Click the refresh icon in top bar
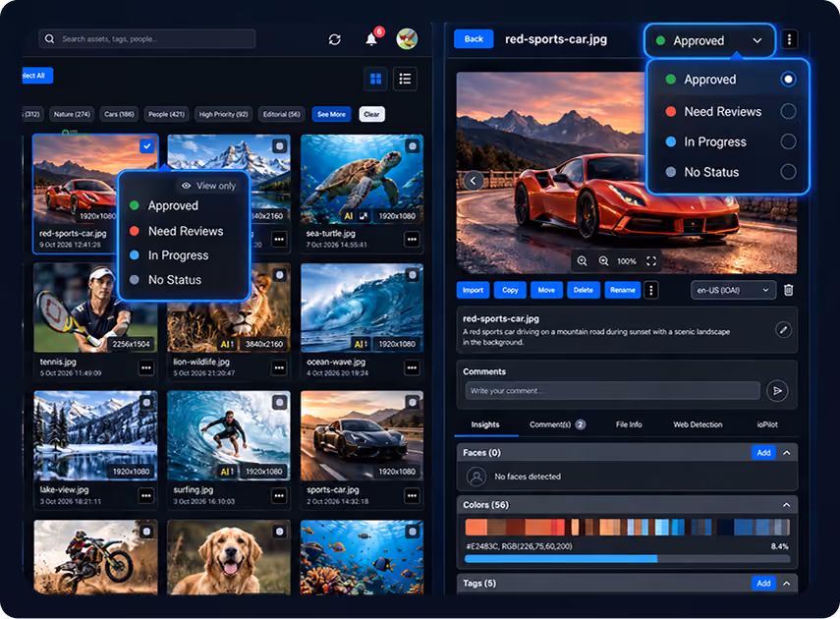This screenshot has height=619, width=840. 335,39
